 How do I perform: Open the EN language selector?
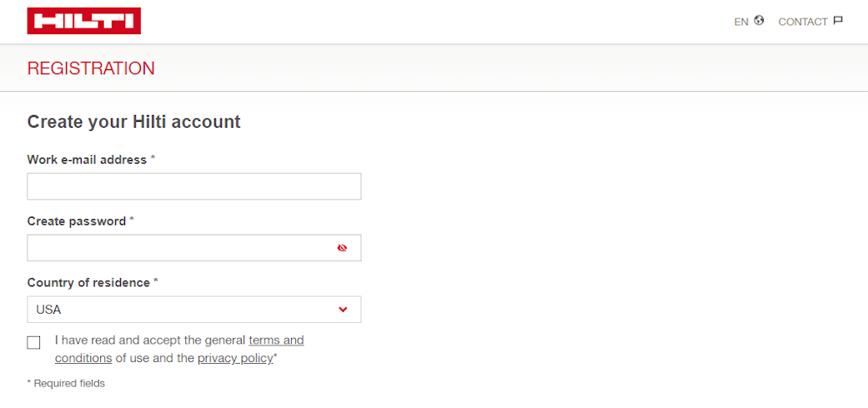(741, 22)
